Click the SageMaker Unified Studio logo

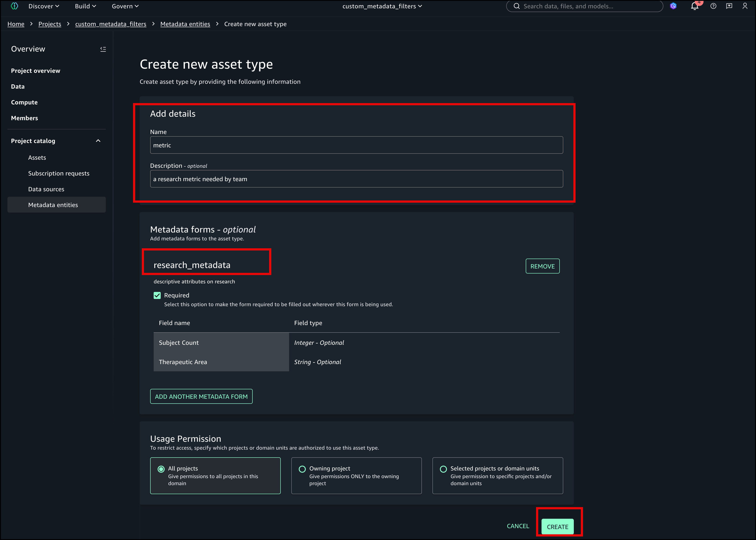point(14,6)
